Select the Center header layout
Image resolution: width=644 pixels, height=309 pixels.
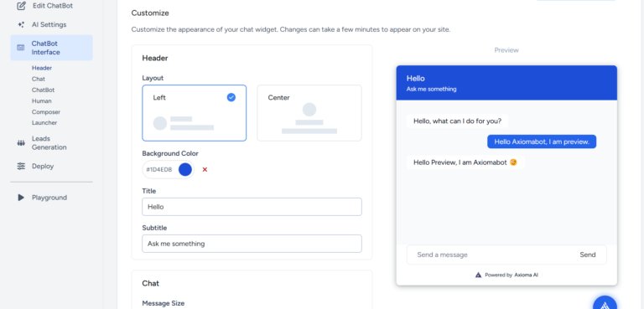click(x=309, y=113)
